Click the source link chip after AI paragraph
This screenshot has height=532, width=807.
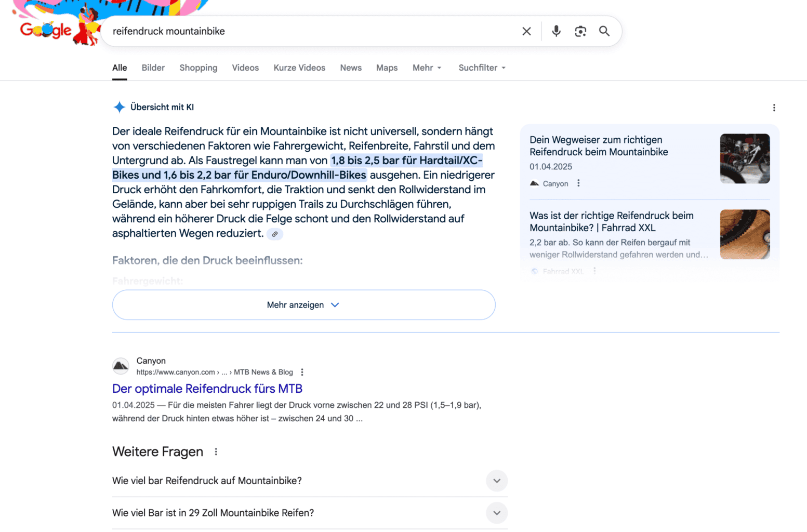pos(275,234)
